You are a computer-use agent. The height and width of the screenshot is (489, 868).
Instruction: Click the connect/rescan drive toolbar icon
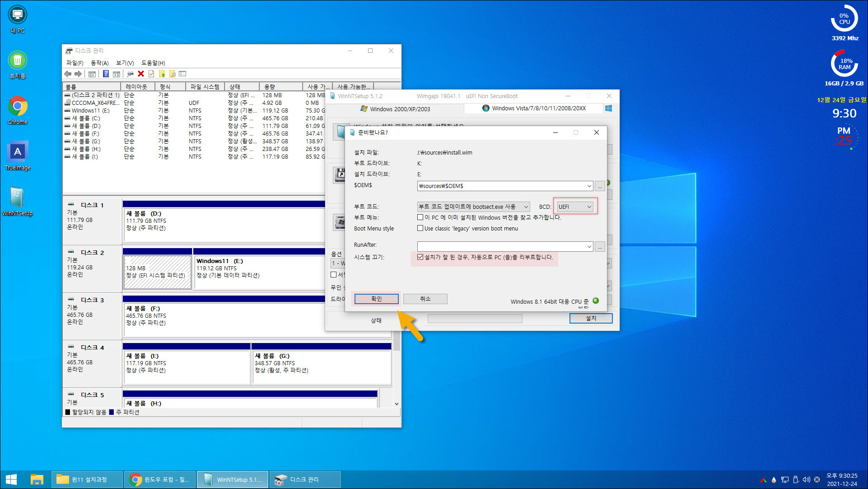[x=130, y=74]
